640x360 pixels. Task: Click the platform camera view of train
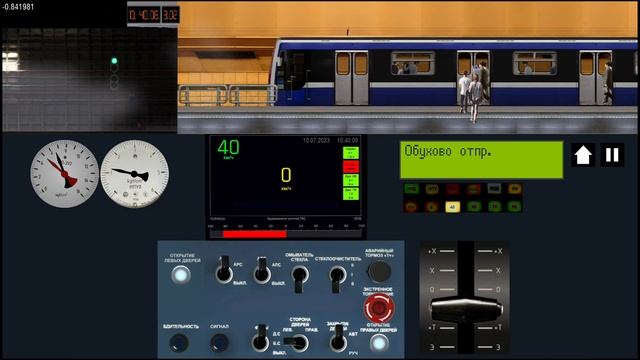point(407,67)
